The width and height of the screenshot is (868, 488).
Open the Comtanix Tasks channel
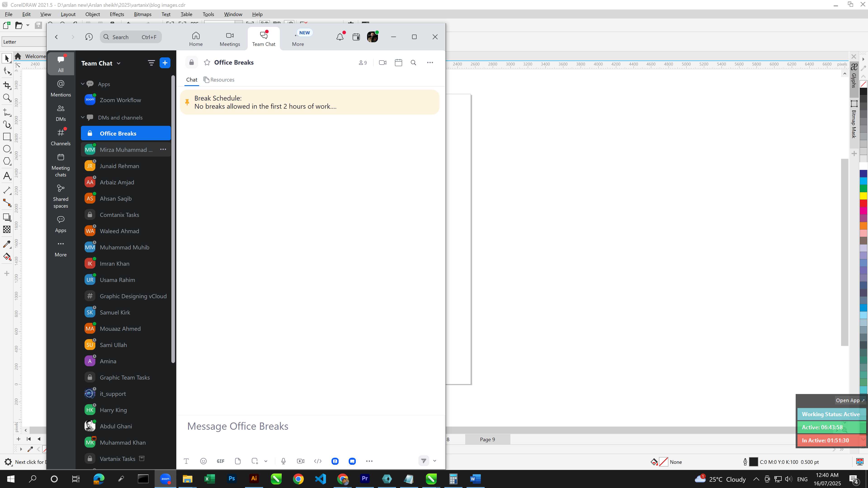pyautogui.click(x=126, y=215)
